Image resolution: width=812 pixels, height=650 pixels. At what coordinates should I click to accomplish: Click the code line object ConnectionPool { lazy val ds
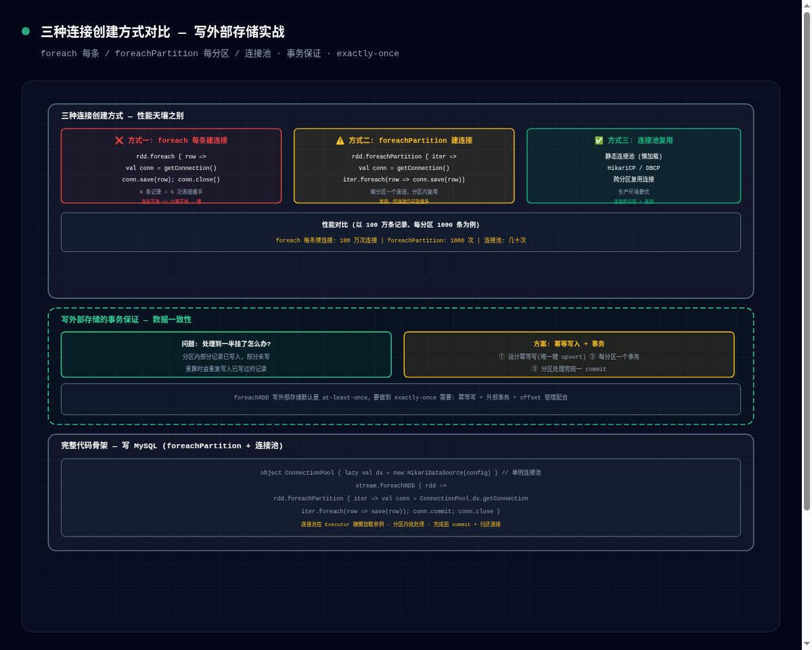[x=401, y=473]
